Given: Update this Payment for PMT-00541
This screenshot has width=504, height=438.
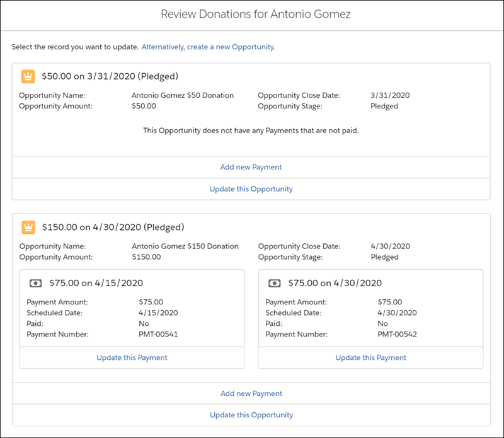Looking at the screenshot, I should [x=132, y=357].
